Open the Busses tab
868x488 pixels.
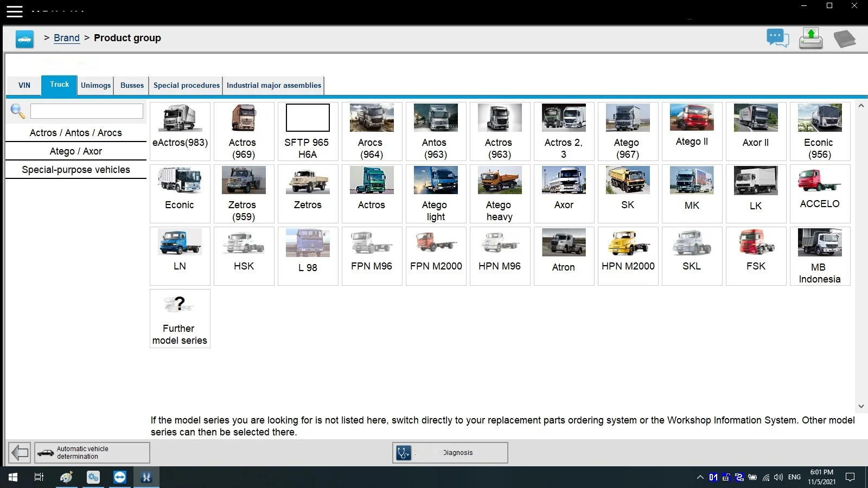click(x=132, y=85)
